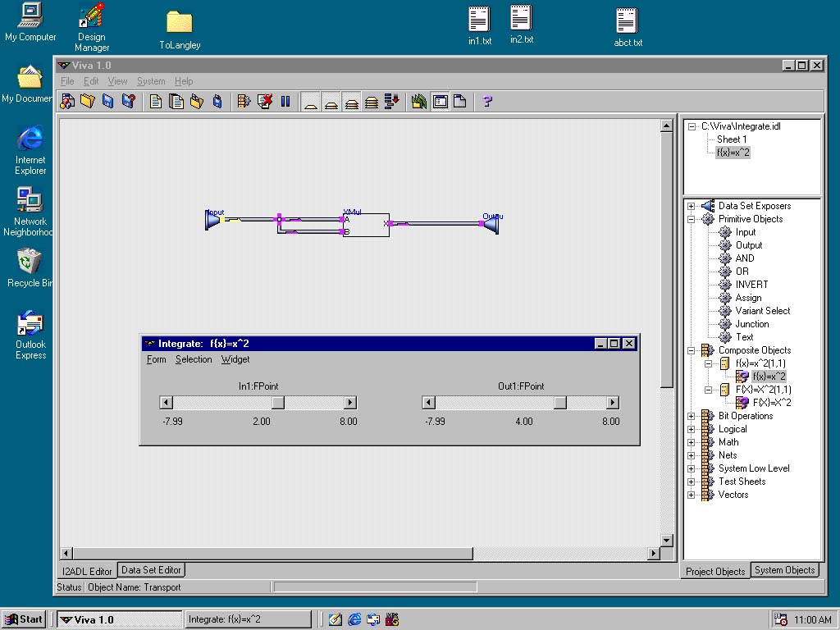The image size is (840, 630).
Task: Click the single blank page toolbar icon
Action: click(460, 102)
